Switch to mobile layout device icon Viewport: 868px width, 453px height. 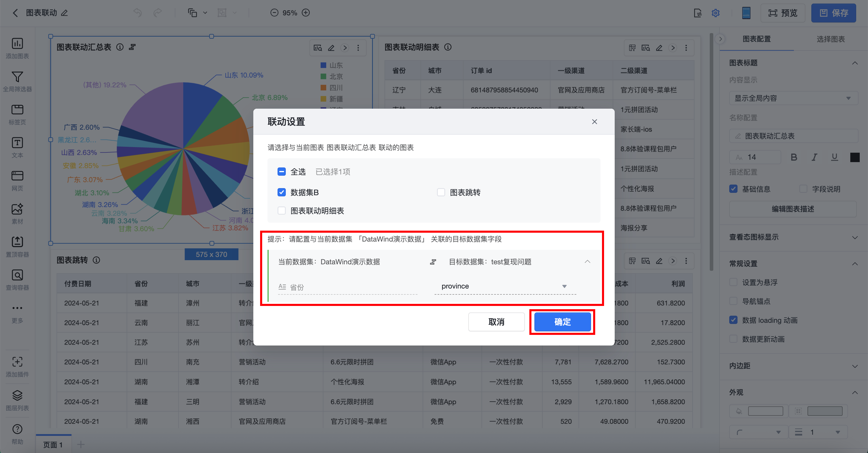(x=746, y=13)
